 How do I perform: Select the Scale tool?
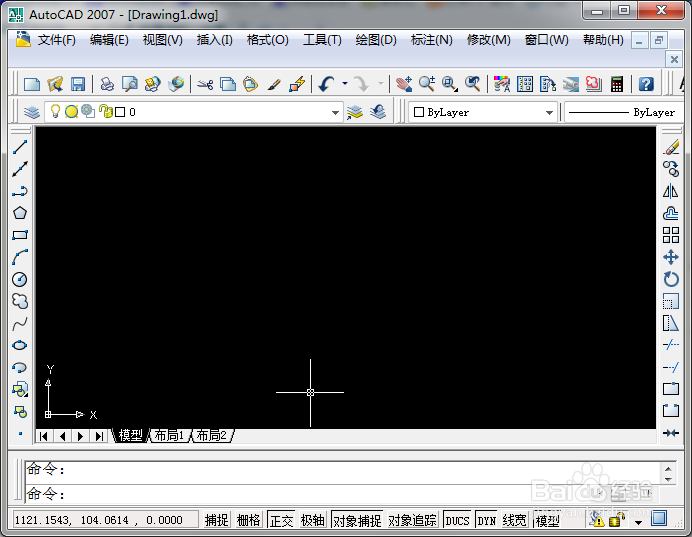(x=671, y=301)
